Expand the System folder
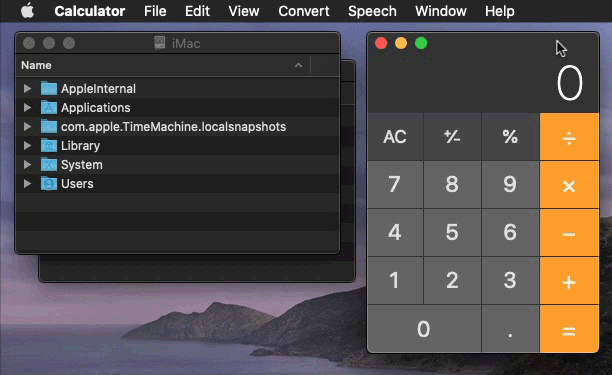 [x=27, y=165]
